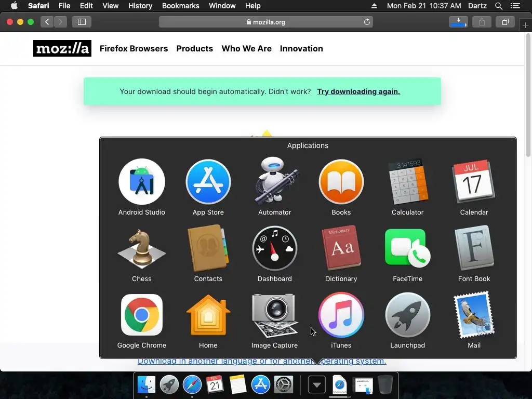Open the Products navigation item
The width and height of the screenshot is (532, 399).
click(x=195, y=48)
